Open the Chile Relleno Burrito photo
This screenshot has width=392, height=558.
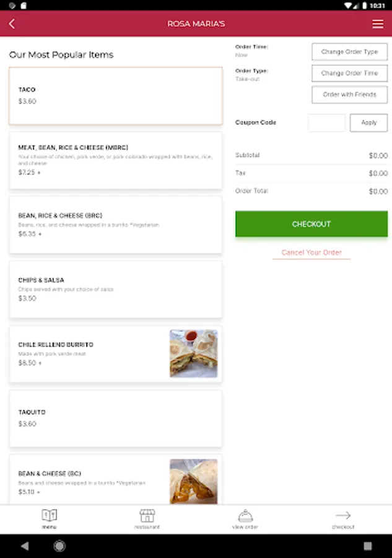coord(194,353)
